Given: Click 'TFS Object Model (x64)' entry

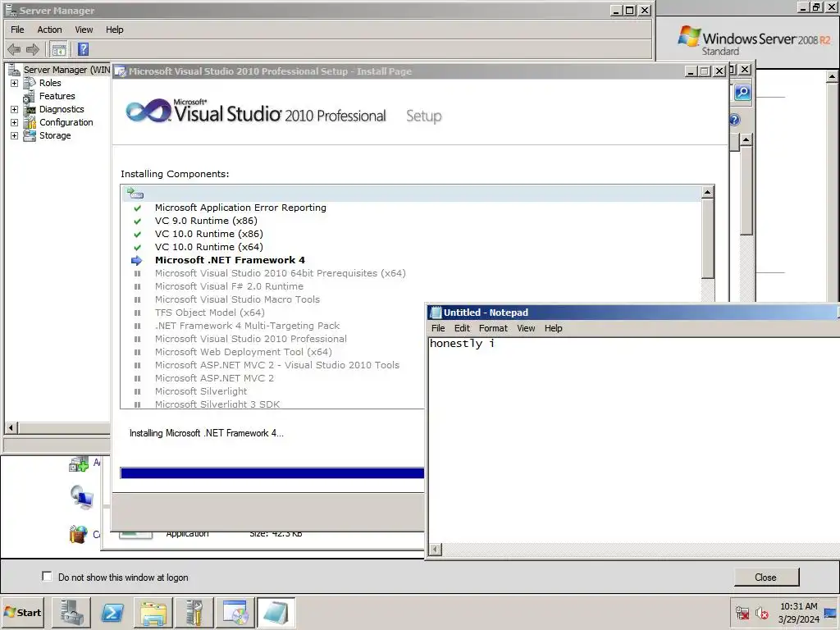Looking at the screenshot, I should click(210, 313).
